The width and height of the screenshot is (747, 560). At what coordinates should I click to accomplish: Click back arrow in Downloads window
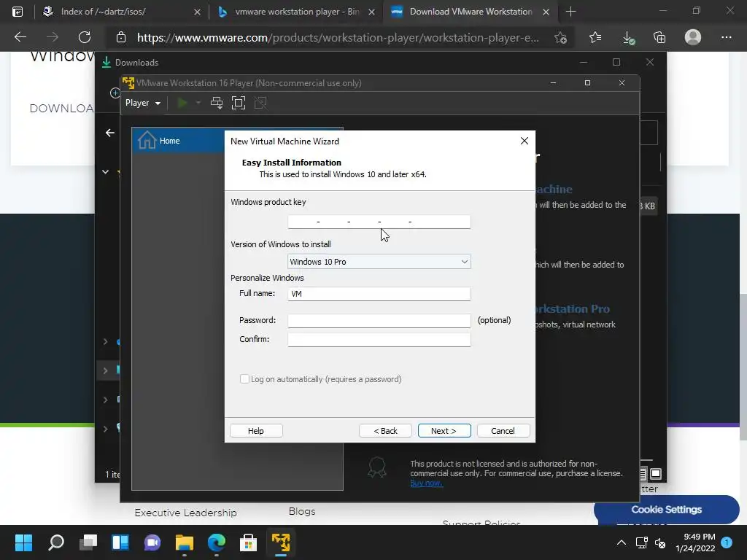pos(110,133)
